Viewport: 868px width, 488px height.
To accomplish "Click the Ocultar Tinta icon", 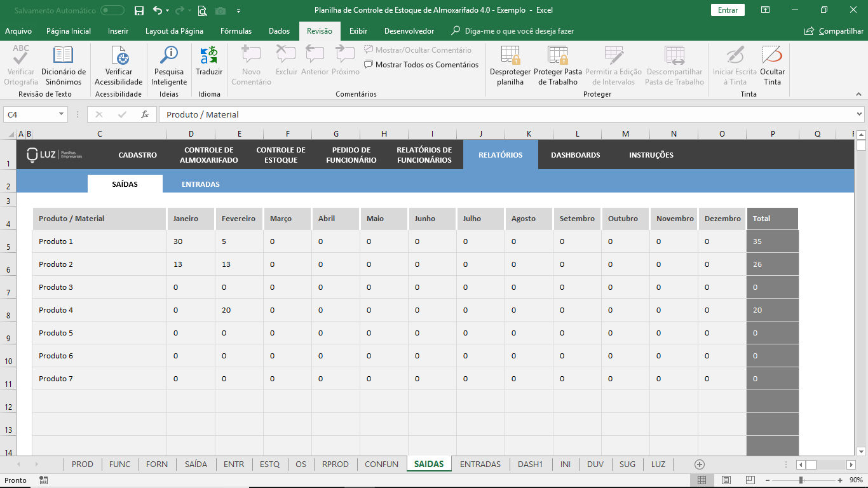I will pos(772,56).
